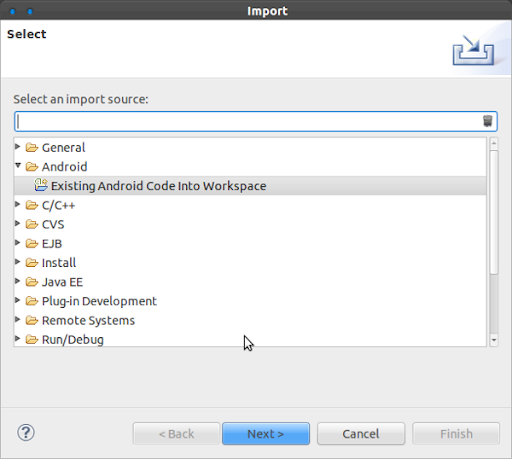Expand the C/C++ category

coord(18,204)
